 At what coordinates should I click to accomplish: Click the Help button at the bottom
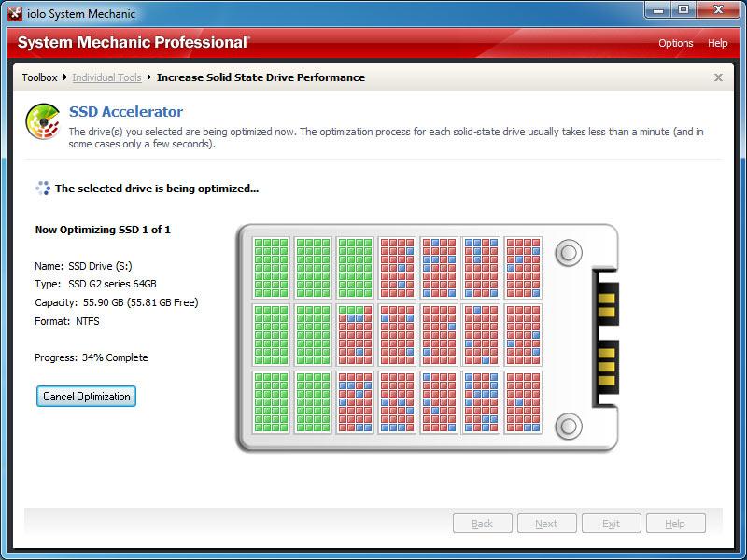[x=675, y=524]
